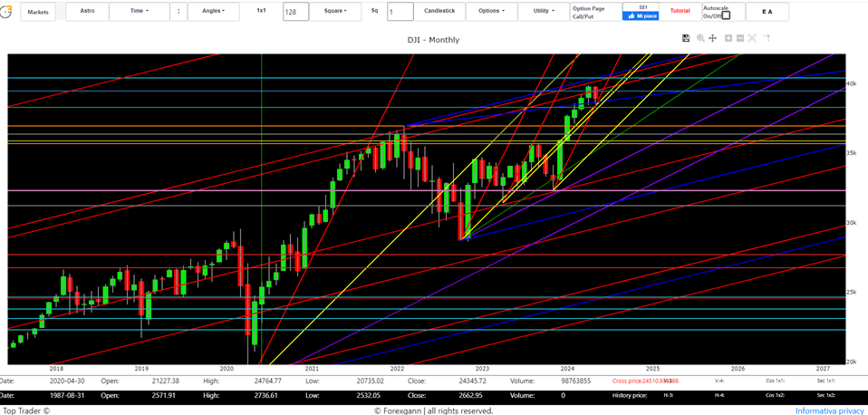Click the app logo in top-left corner
Screen dimensions: 868x415
[x=6, y=11]
